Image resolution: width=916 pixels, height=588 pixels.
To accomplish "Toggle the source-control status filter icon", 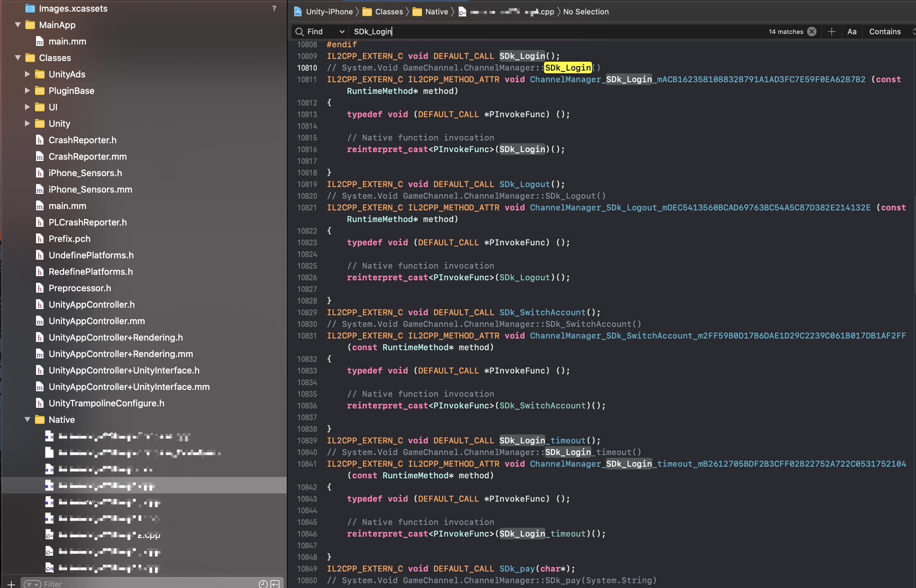I will point(275,584).
